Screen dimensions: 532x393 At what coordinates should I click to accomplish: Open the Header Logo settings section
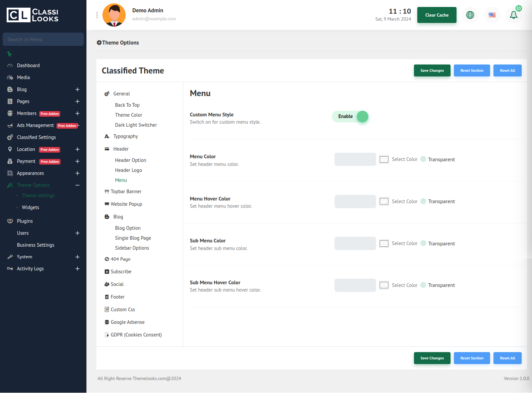pyautogui.click(x=128, y=170)
